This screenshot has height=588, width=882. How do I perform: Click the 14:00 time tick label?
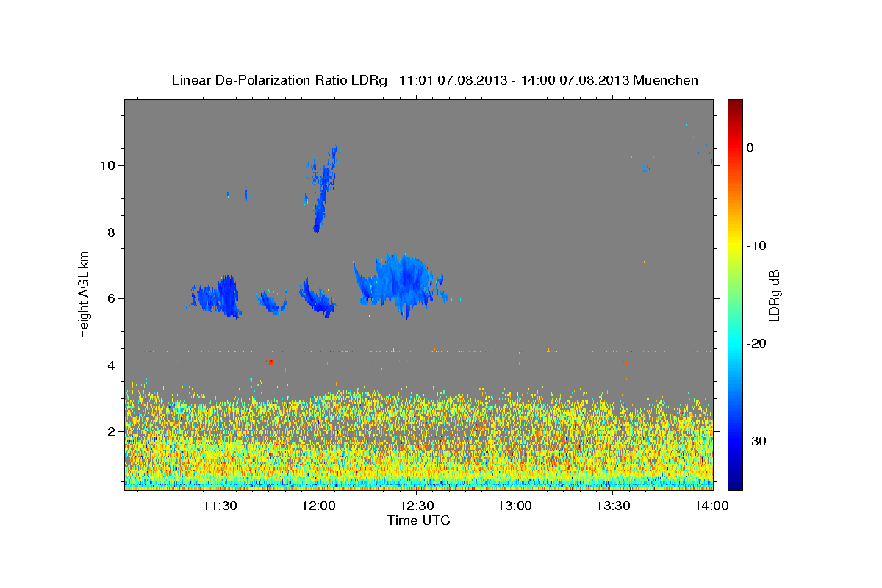[711, 506]
